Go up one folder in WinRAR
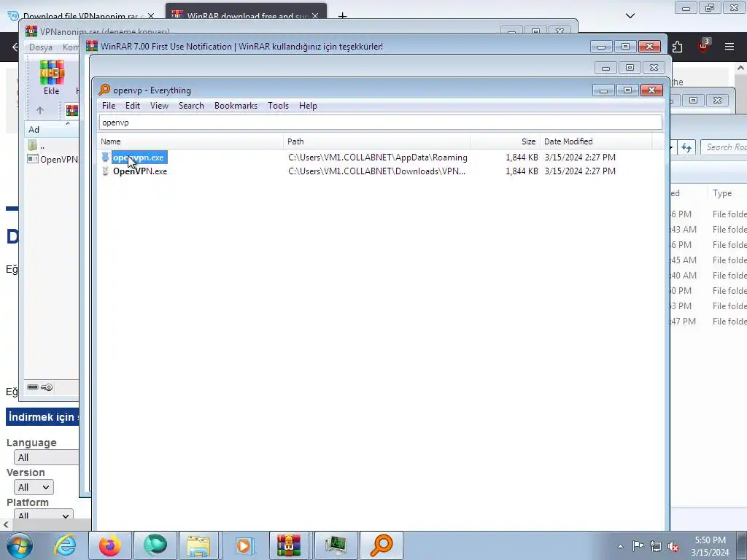 point(40,111)
